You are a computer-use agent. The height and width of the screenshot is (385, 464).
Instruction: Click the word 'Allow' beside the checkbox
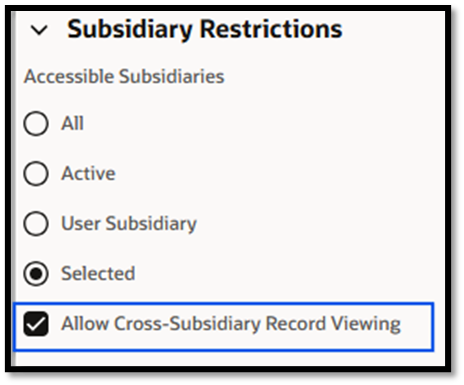point(85,324)
